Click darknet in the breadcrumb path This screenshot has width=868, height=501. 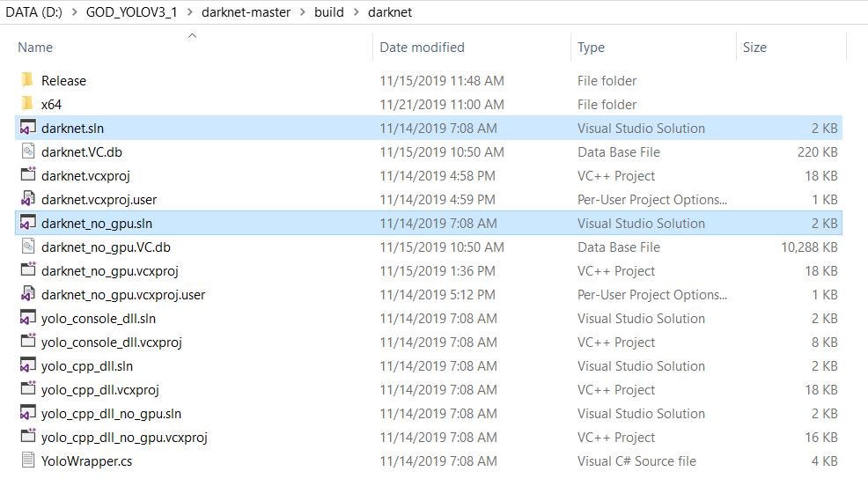(x=390, y=12)
